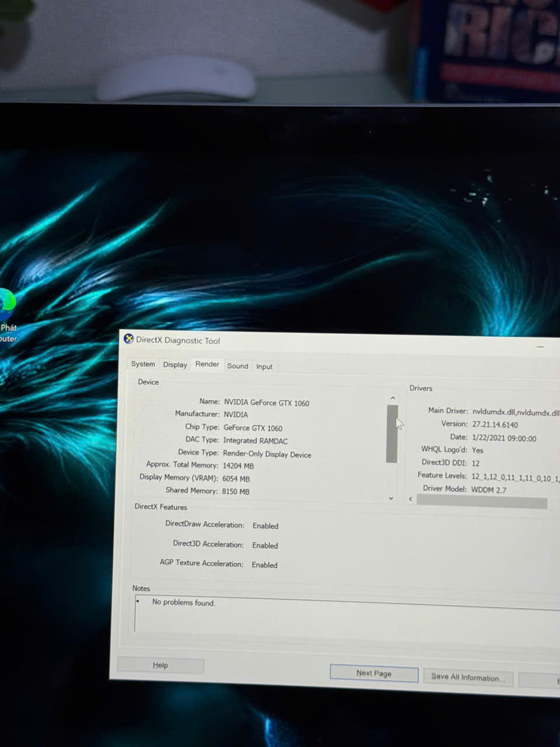Open the Input tab
Screen dimensions: 560x747
tap(264, 366)
